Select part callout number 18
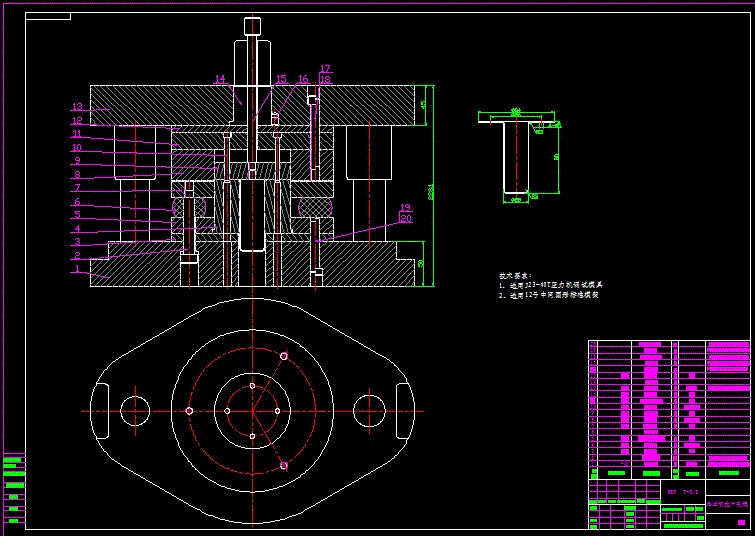 325,79
